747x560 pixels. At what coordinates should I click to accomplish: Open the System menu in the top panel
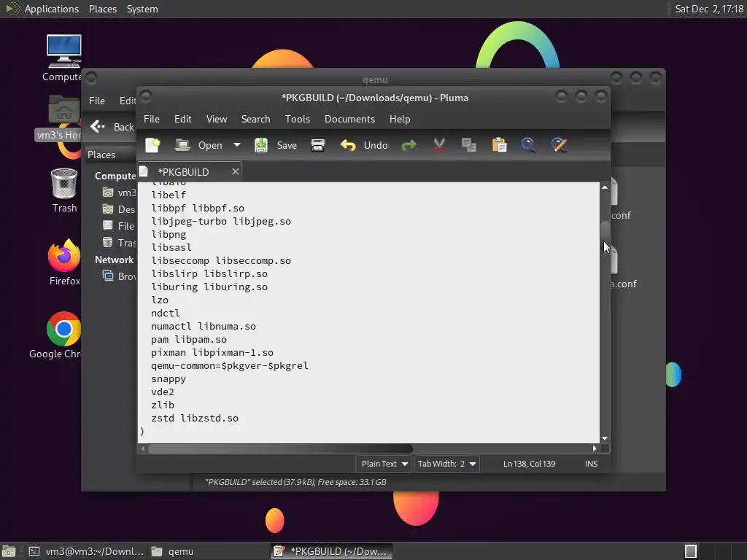coord(142,9)
